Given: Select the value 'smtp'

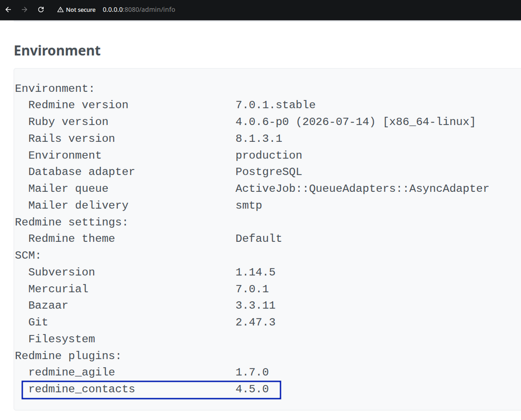Looking at the screenshot, I should [x=249, y=205].
